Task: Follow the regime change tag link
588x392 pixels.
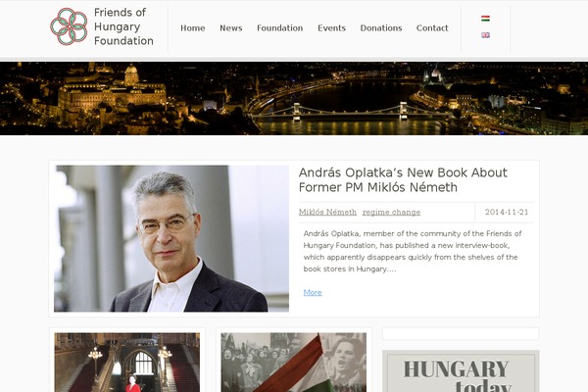Action: pos(391,213)
